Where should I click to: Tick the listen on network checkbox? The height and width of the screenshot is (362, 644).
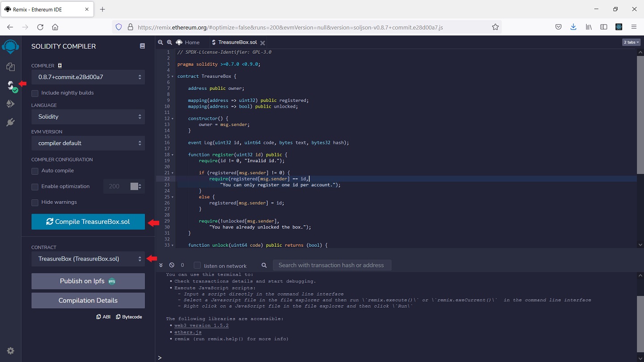pyautogui.click(x=197, y=265)
